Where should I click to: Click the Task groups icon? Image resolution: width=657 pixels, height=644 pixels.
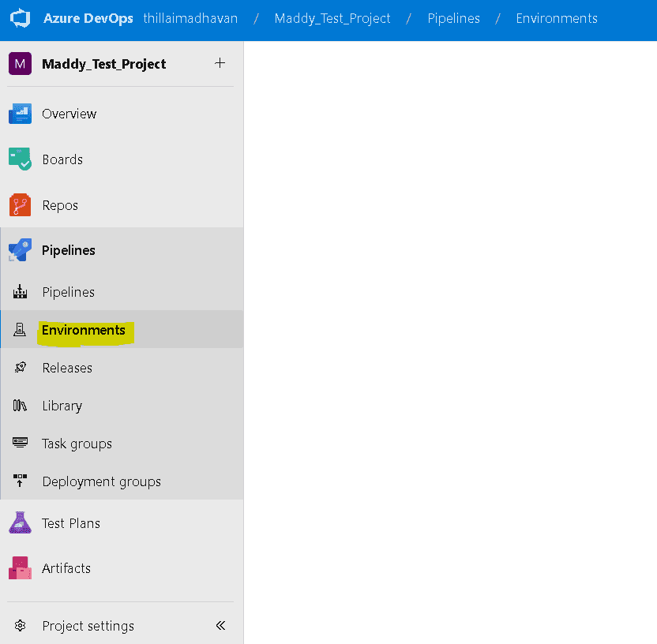pyautogui.click(x=20, y=442)
